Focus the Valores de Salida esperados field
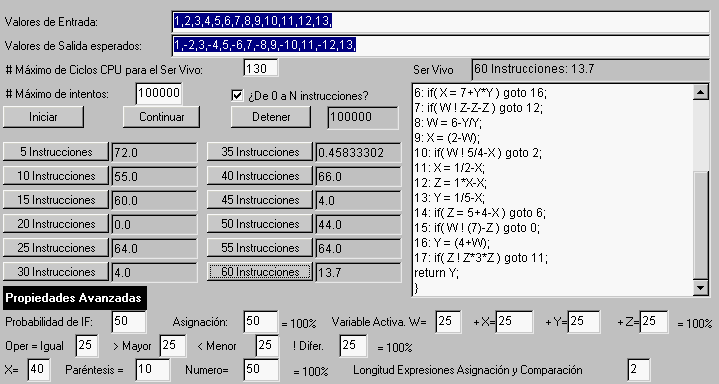The height and width of the screenshot is (384, 719). (441, 45)
